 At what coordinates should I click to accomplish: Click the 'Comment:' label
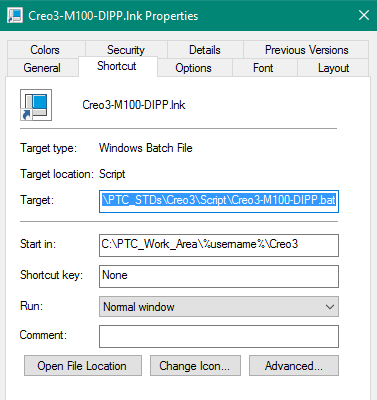(43, 335)
